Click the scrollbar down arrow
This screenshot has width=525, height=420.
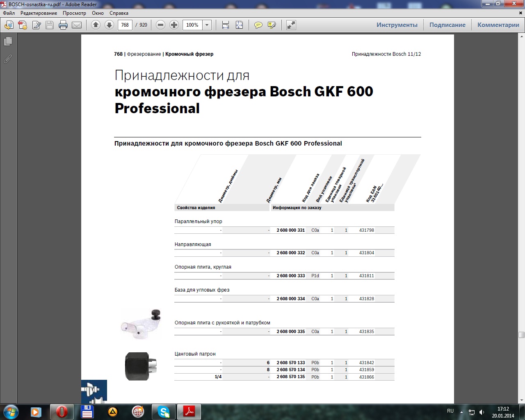[521, 400]
